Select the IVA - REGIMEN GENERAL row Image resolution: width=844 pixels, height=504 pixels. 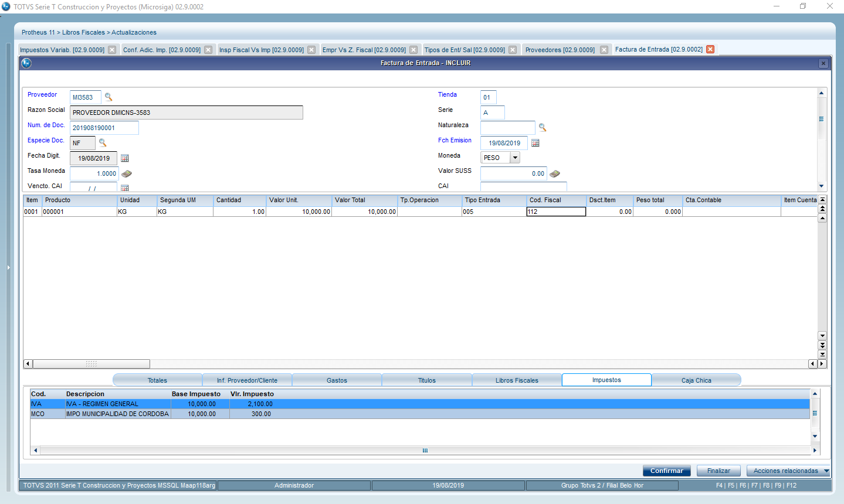click(x=420, y=404)
